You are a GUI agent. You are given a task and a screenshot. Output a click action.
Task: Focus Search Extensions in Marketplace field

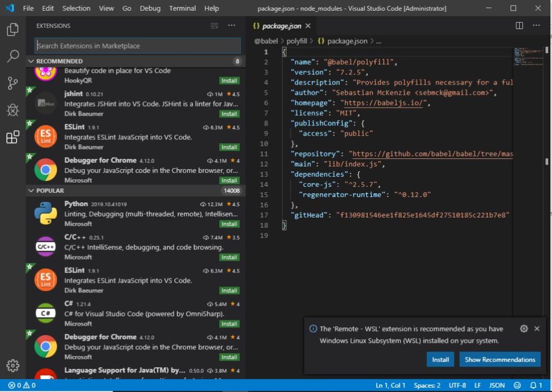click(x=137, y=46)
